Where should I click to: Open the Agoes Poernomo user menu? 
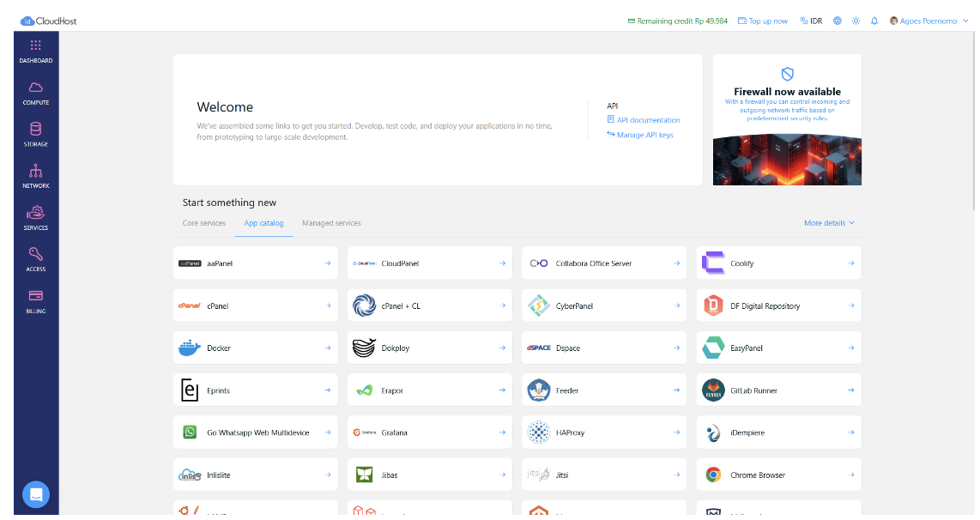[x=929, y=21]
